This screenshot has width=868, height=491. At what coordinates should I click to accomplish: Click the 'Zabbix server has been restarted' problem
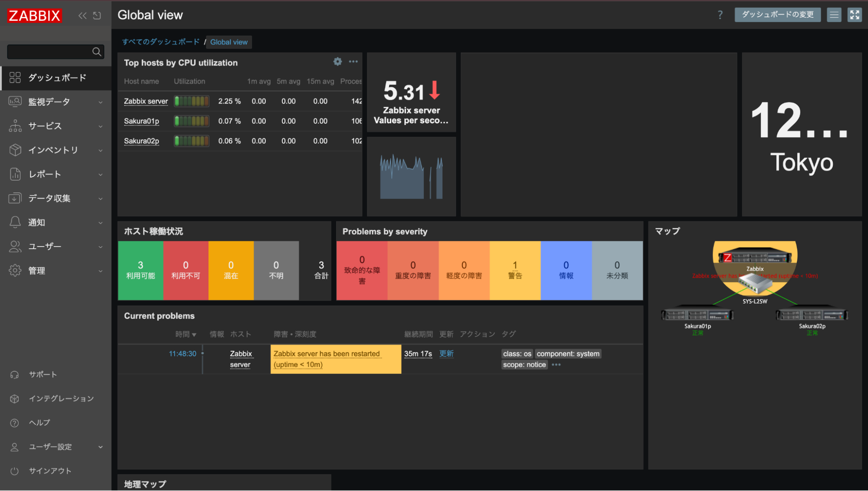(327, 359)
